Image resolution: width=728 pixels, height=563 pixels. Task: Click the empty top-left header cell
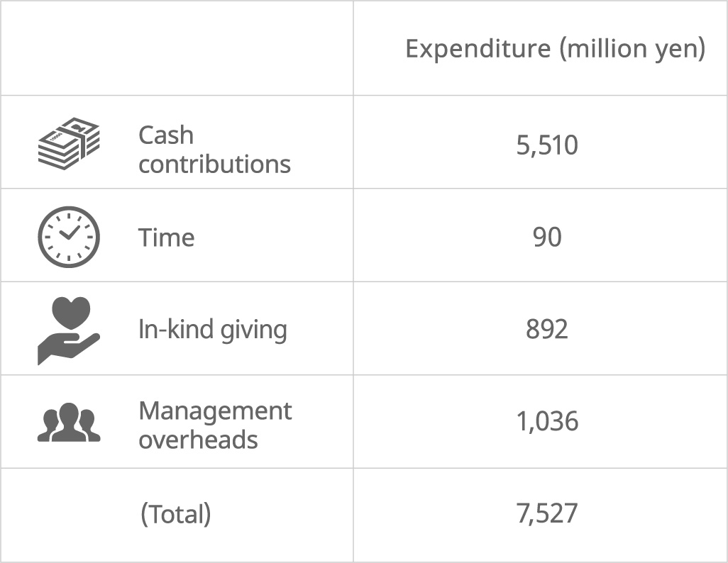click(177, 48)
